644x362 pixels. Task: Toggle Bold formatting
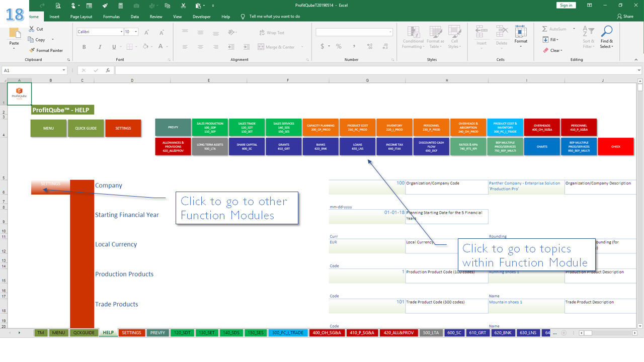click(84, 47)
